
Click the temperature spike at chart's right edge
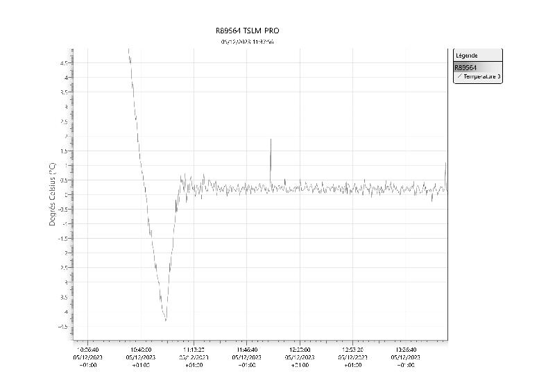coord(445,164)
